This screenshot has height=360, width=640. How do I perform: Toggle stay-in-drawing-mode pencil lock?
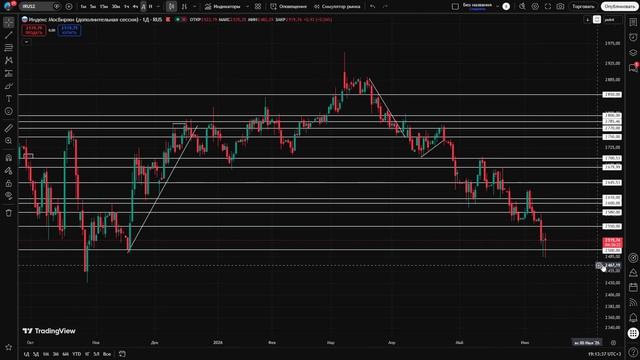pos(9,171)
